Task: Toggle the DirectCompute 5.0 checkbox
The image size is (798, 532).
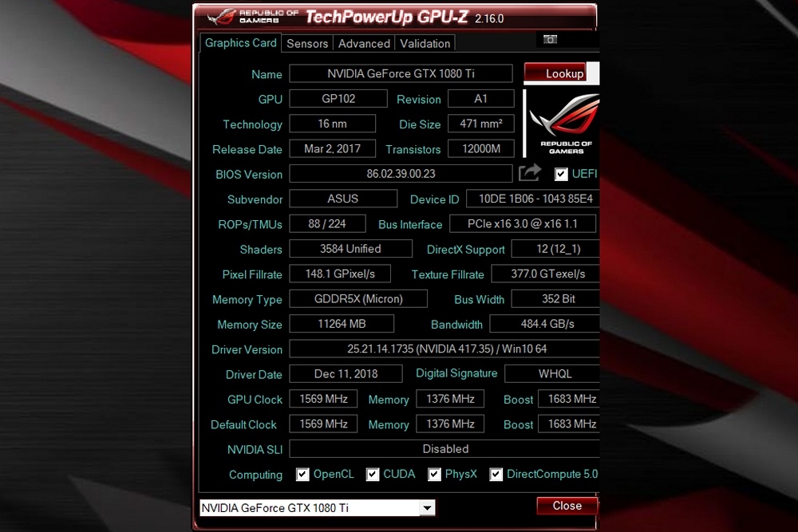Action: tap(496, 475)
